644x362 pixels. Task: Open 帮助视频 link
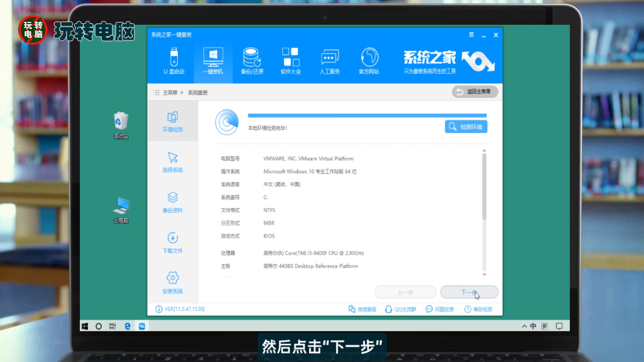click(478, 309)
